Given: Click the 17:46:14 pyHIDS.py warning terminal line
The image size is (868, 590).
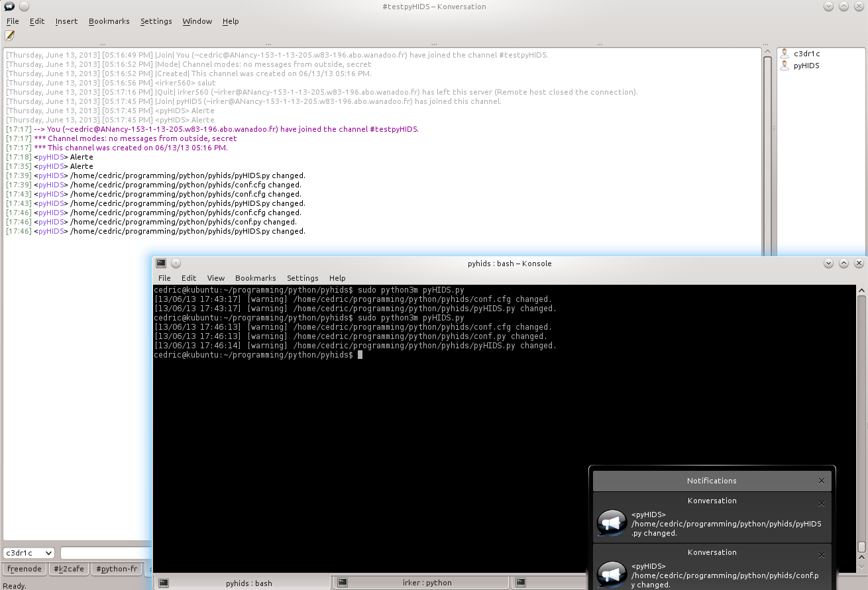Looking at the screenshot, I should coord(355,346).
